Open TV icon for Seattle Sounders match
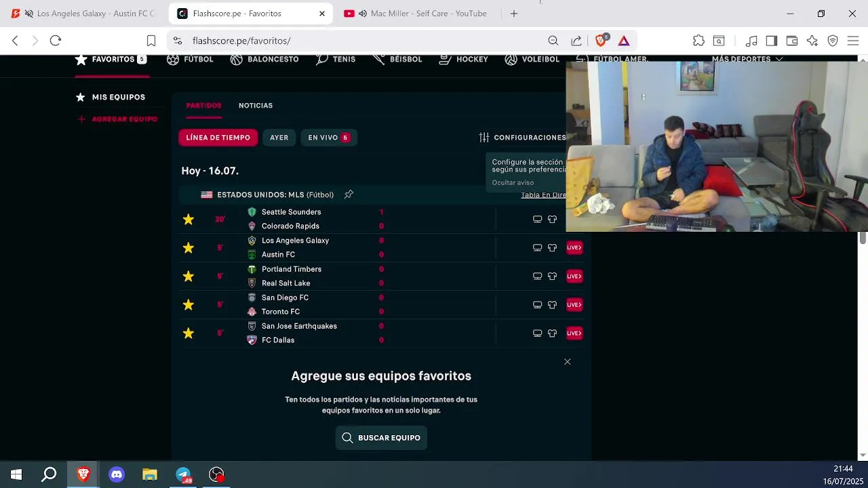868x488 pixels. pos(537,219)
